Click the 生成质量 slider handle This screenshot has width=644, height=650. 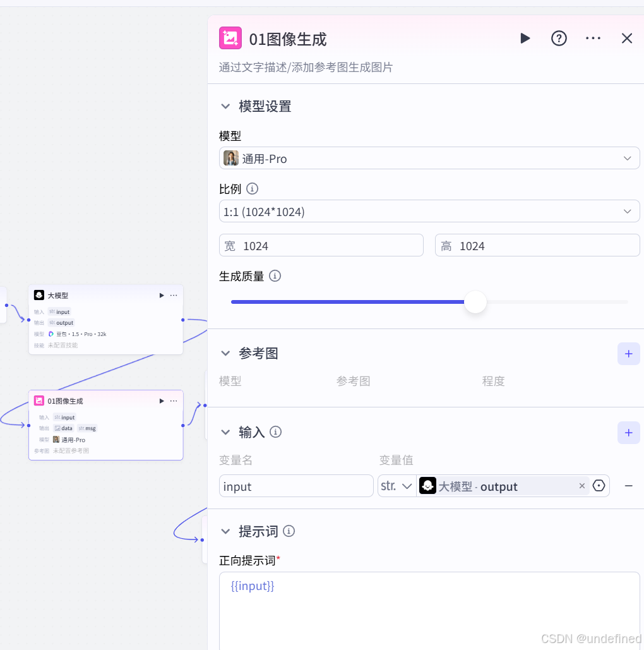click(x=475, y=302)
